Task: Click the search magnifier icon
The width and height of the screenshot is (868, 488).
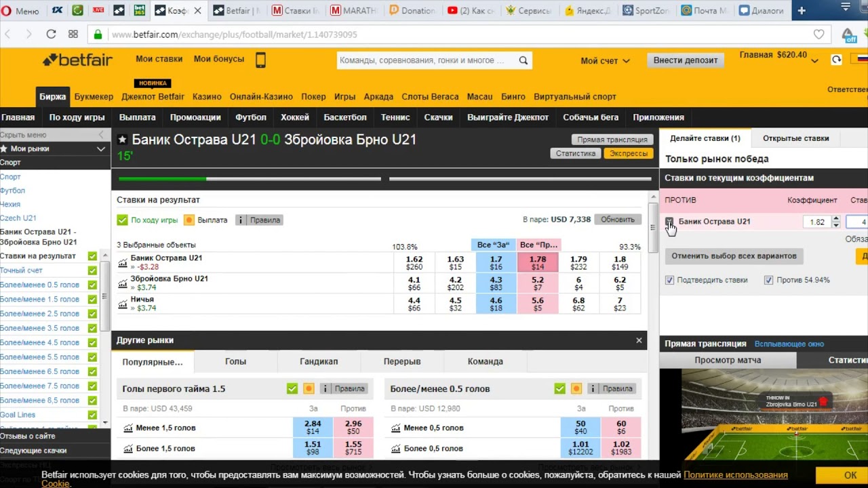Action: (523, 60)
